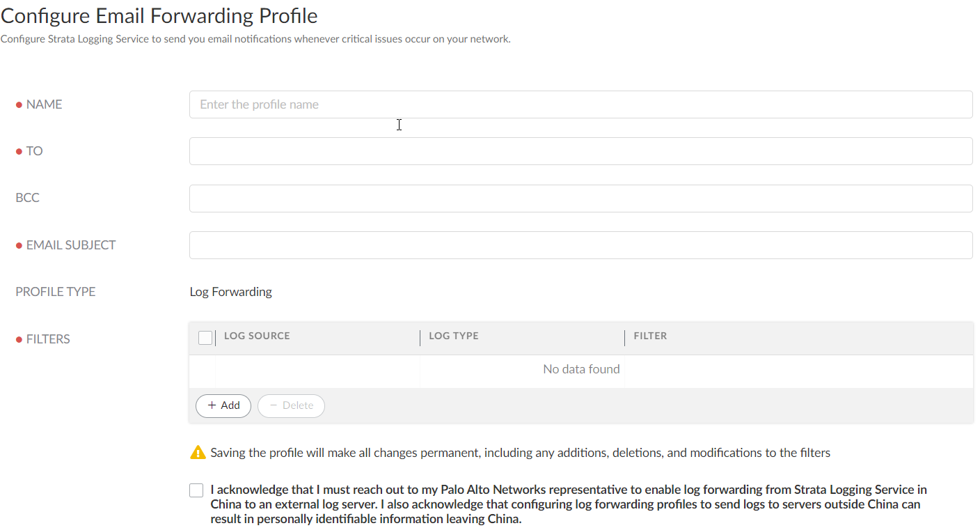This screenshot has height=528, width=980.
Task: Select the EMAIL SUBJECT text box
Action: tap(580, 245)
